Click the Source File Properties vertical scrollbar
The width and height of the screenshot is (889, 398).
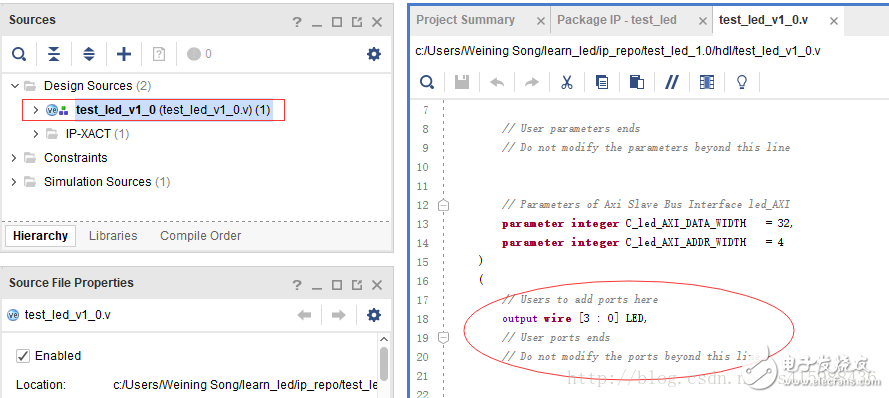(384, 364)
